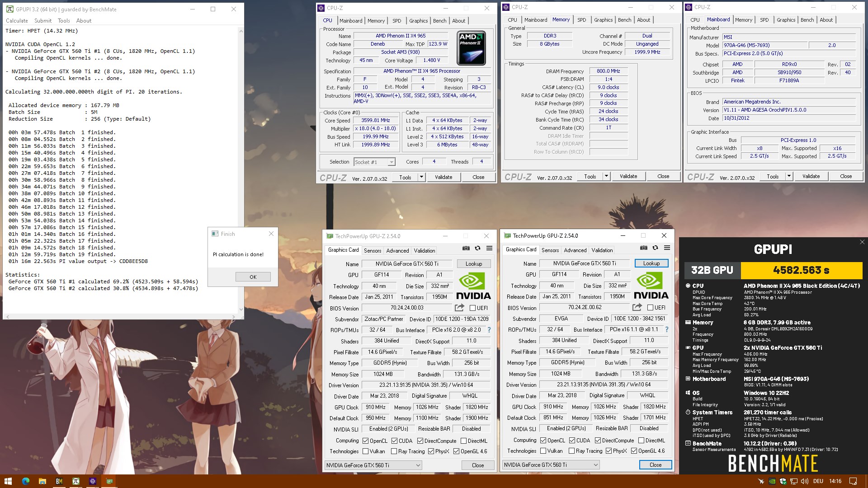Toggle DirectCompute checkbox in Zotac GPU-Z window

coord(420,441)
